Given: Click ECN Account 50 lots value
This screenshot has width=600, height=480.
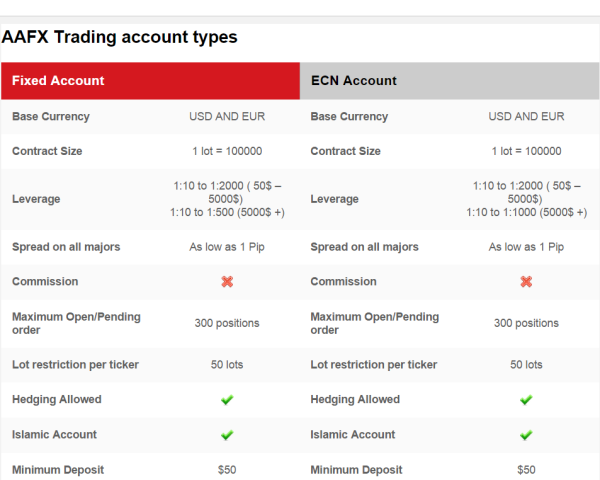Looking at the screenshot, I should coord(526,365).
